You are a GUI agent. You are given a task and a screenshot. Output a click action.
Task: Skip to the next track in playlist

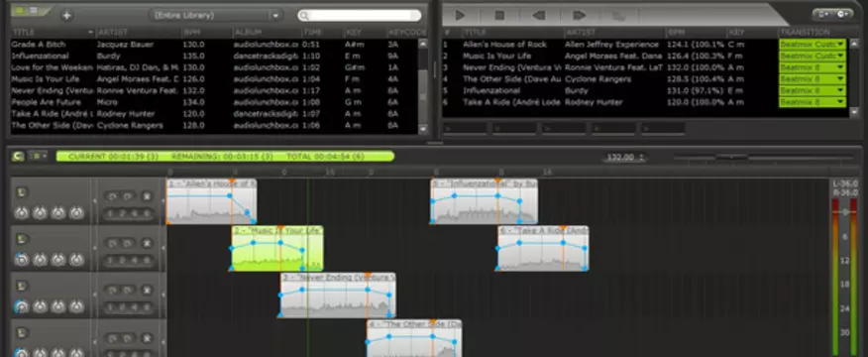pyautogui.click(x=579, y=16)
